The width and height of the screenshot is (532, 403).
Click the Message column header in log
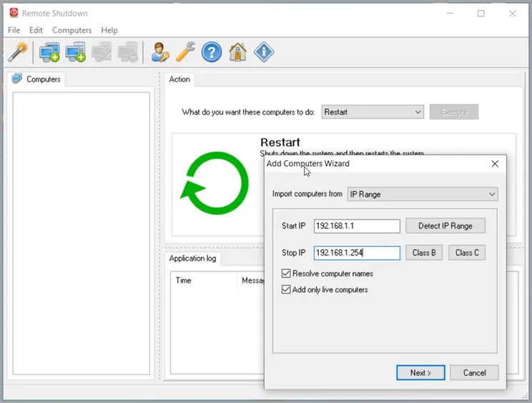tap(252, 281)
